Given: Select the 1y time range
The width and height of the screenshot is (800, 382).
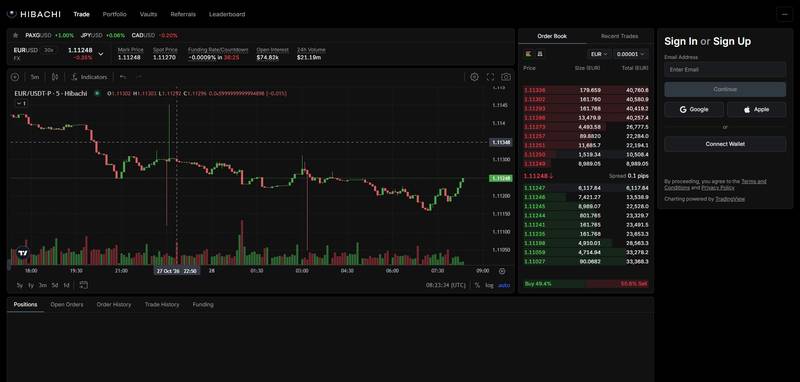Looking at the screenshot, I should coord(31,285).
